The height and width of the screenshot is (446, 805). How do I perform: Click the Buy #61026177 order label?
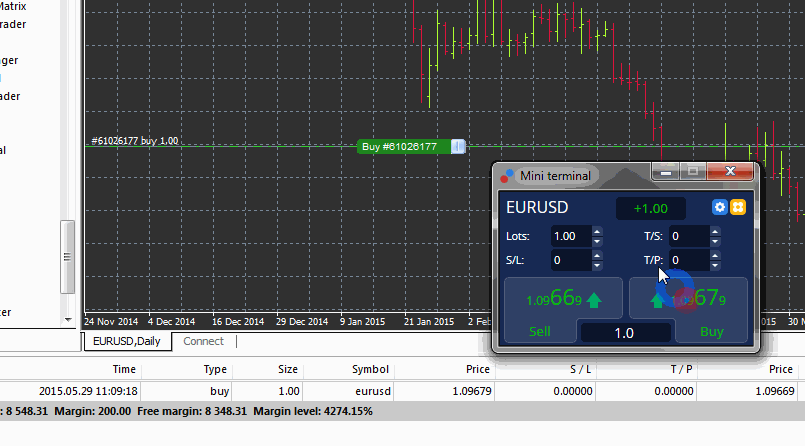400,147
